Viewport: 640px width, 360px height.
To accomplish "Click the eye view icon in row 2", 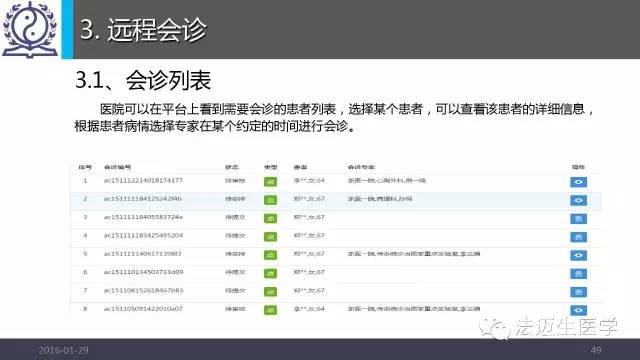I will [x=578, y=200].
